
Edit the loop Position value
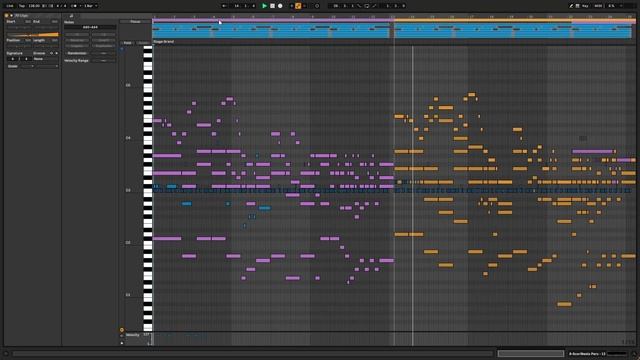click(x=18, y=45)
